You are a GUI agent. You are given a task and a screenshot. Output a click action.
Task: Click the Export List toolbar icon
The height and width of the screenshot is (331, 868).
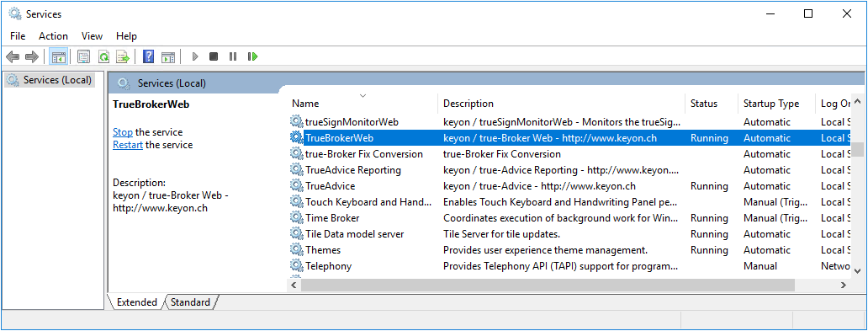tap(122, 56)
